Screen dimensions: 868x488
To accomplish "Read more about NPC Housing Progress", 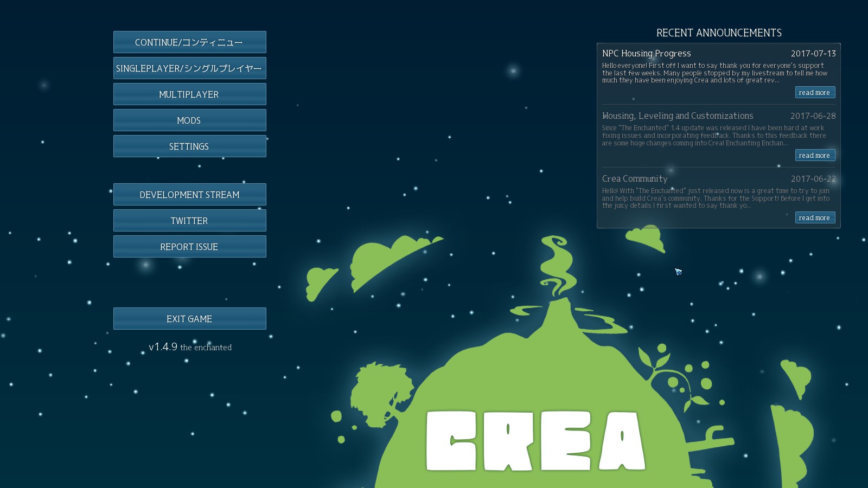I will click(x=815, y=92).
